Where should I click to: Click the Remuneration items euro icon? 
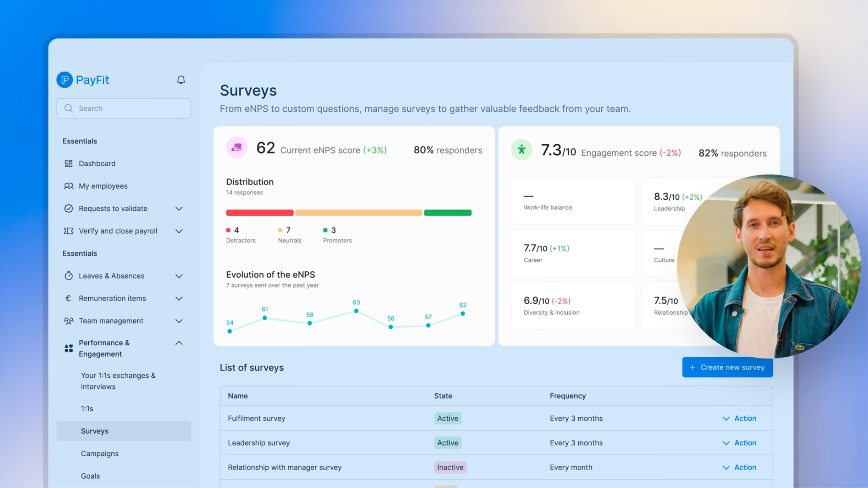(68, 298)
